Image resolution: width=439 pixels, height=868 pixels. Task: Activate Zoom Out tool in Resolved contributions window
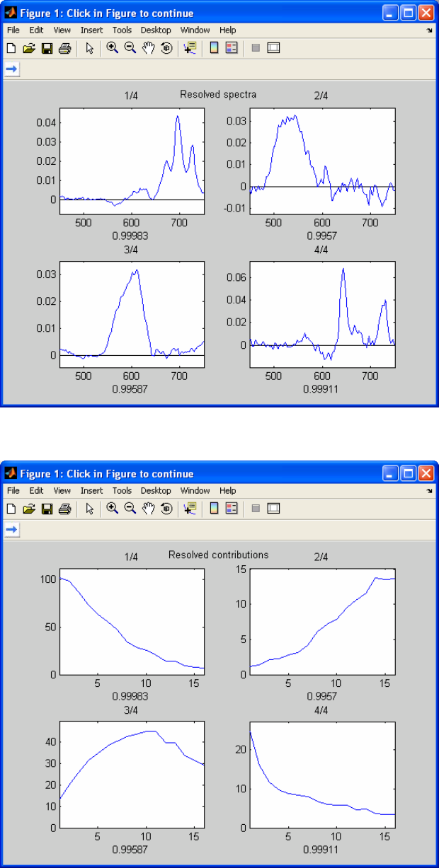[x=130, y=509]
